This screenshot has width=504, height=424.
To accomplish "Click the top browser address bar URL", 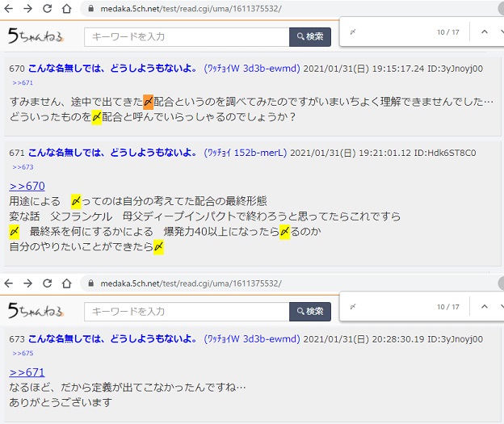I will pyautogui.click(x=191, y=9).
